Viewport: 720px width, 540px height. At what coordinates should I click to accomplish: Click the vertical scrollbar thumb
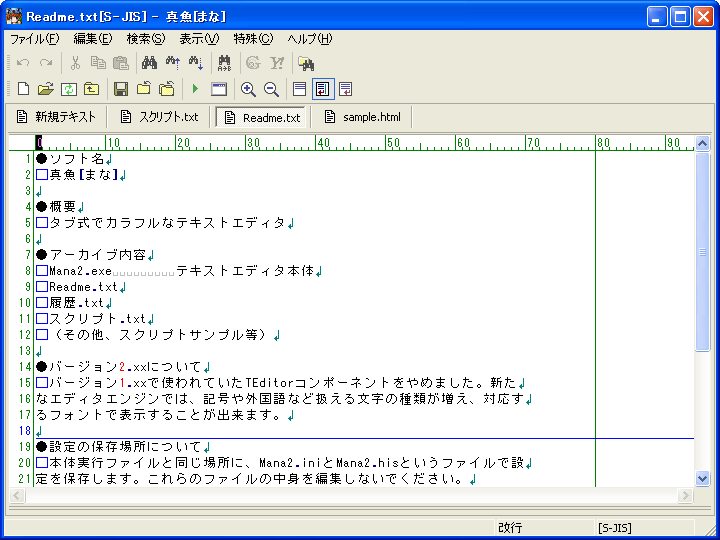coord(702,252)
